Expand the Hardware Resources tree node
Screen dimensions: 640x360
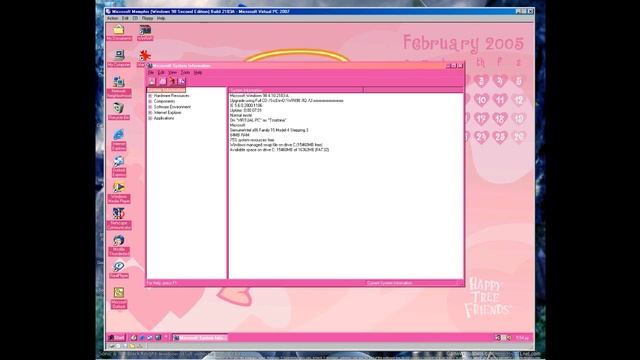click(x=150, y=96)
